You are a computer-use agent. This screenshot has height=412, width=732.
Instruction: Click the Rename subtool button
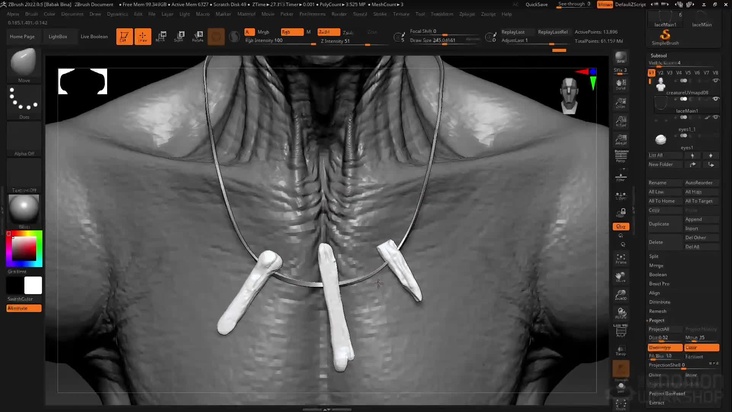(665, 182)
